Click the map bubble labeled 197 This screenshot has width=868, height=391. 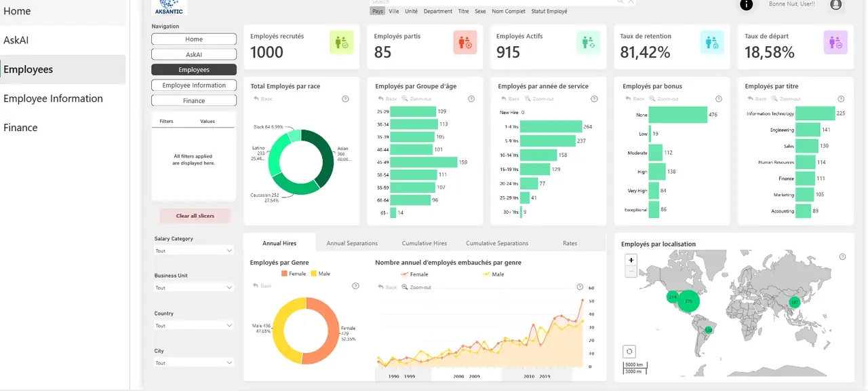tap(795, 302)
